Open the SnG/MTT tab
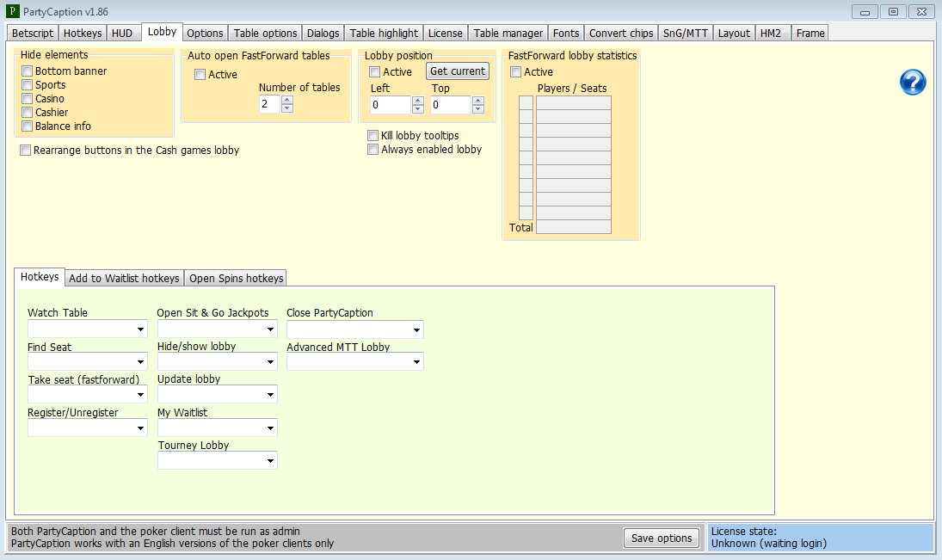The image size is (942, 560). tap(686, 33)
